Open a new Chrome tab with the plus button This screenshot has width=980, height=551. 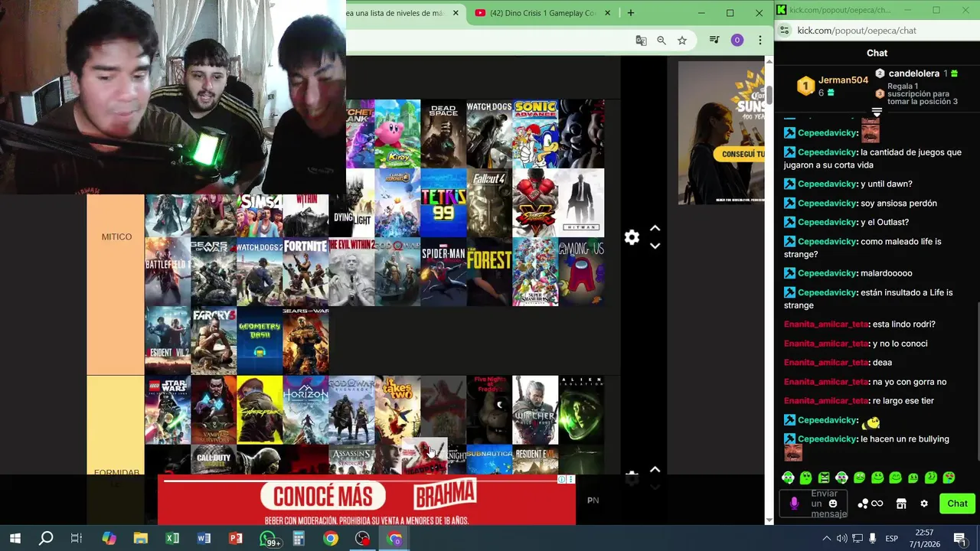[631, 13]
